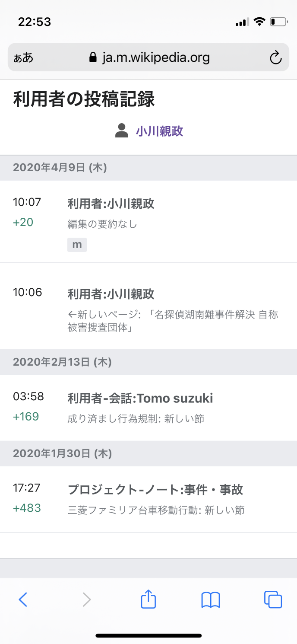Open the Safari share sheet

click(148, 599)
